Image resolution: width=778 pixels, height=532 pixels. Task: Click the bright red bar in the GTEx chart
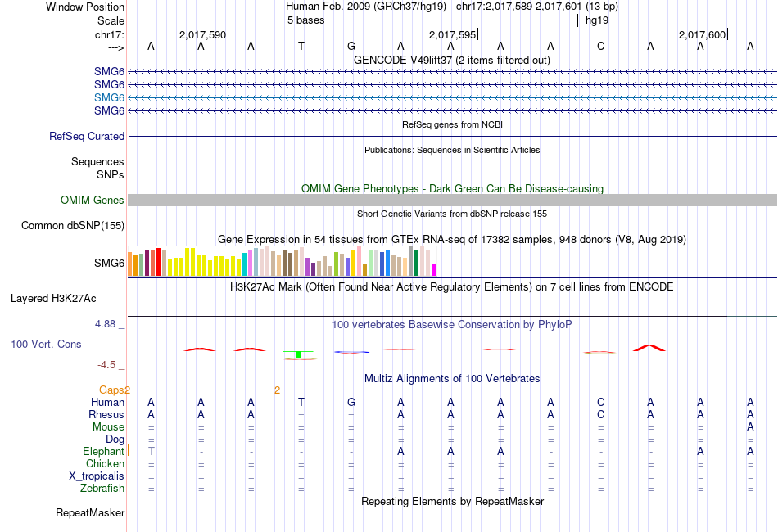(158, 262)
